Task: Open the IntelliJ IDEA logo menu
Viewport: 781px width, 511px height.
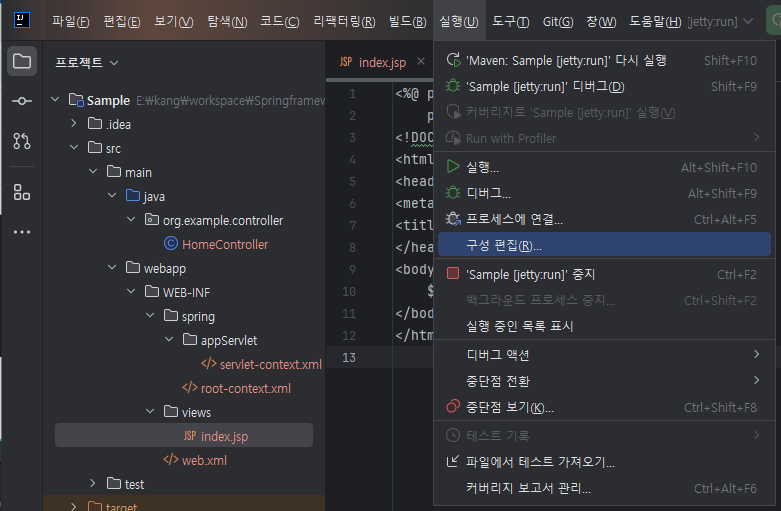Action: (21, 20)
